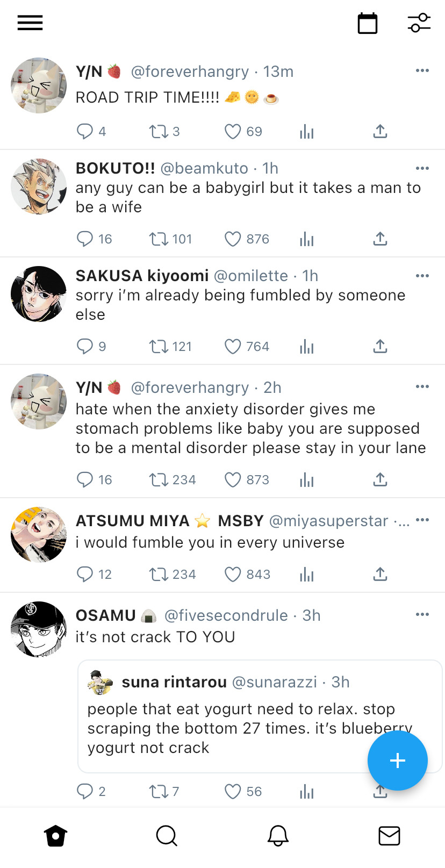This screenshot has height=868, width=445.
Task: Open the Search tab
Action: click(x=167, y=836)
